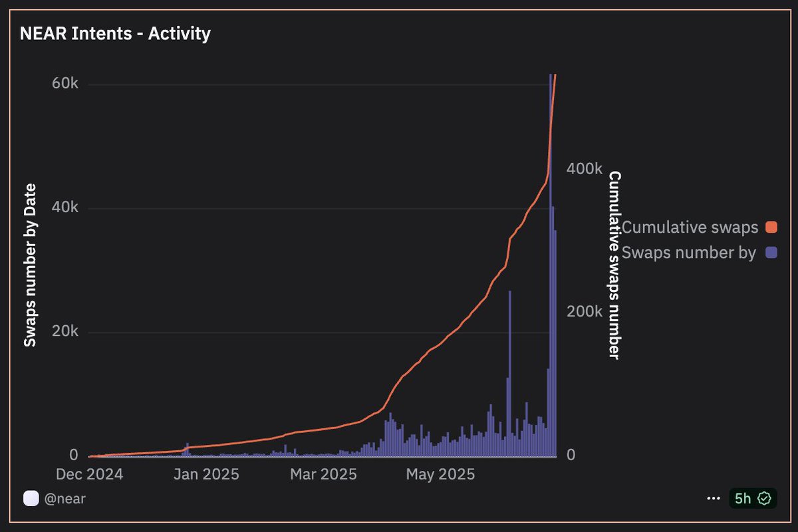Click the purple Swaps number by swatch
The height and width of the screenshot is (532, 798).
pyautogui.click(x=771, y=253)
